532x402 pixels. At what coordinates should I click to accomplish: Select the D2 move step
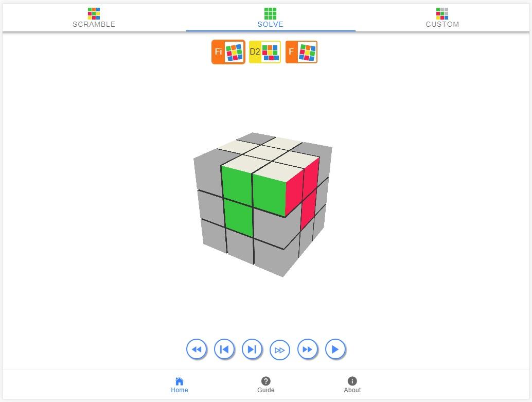click(x=265, y=52)
